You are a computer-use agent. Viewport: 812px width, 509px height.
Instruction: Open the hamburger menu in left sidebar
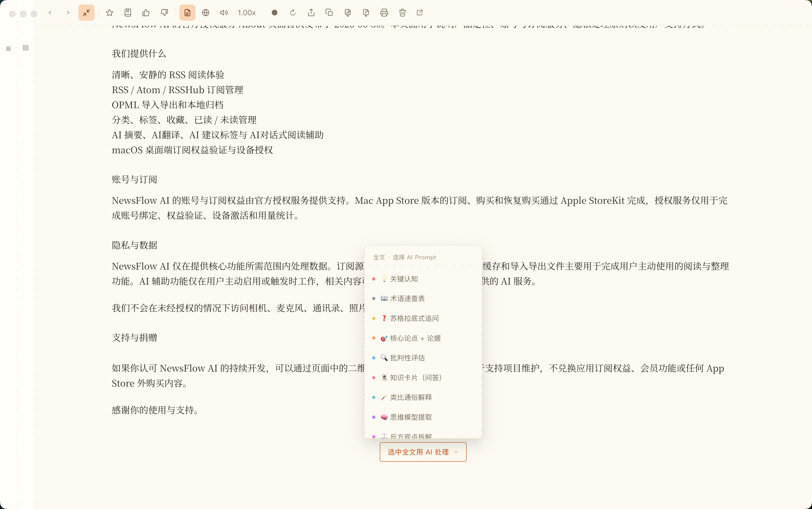point(8,49)
